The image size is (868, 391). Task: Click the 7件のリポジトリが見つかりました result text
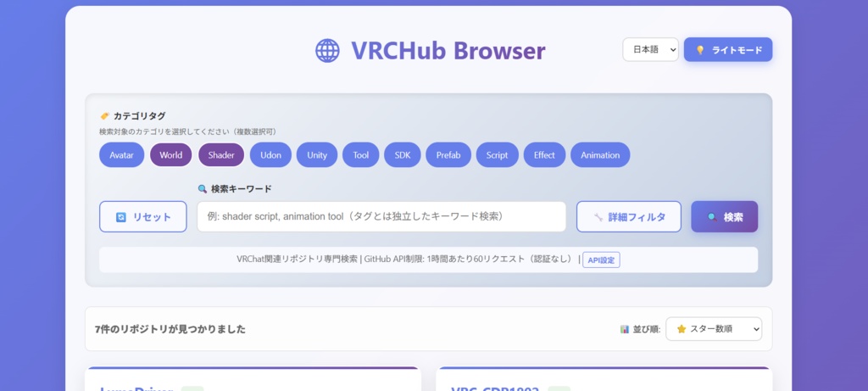(x=170, y=329)
